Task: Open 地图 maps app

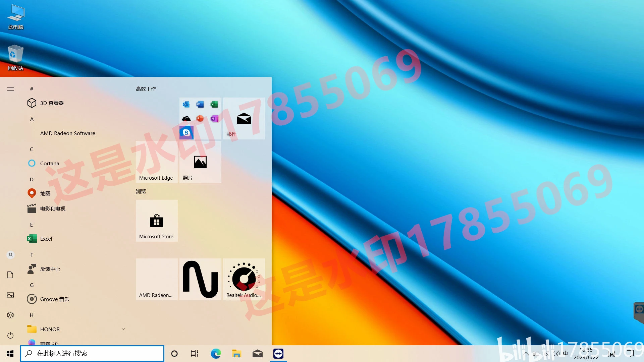Action: point(76,193)
